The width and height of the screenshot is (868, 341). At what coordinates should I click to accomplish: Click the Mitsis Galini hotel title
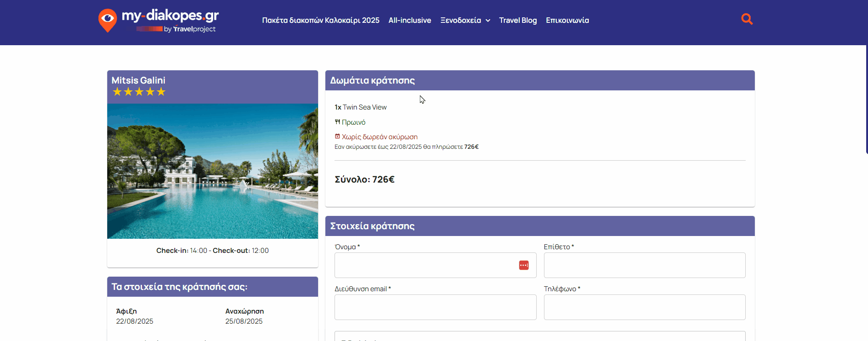[x=139, y=80]
